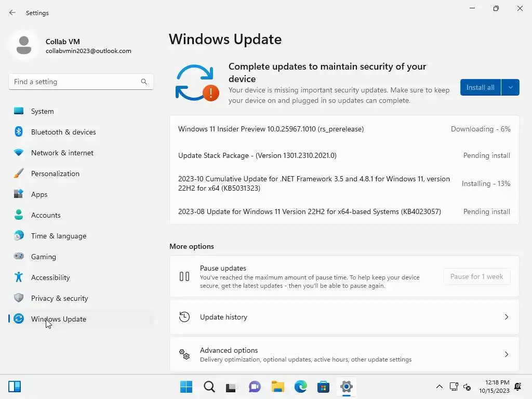The image size is (532, 399).
Task: Click the Windows Update page heading
Action: pyautogui.click(x=225, y=39)
